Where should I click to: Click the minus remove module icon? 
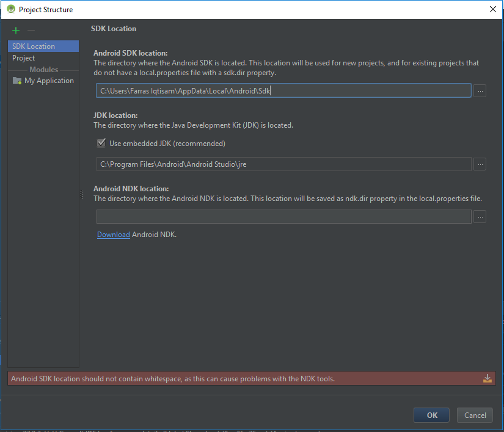[x=31, y=31]
